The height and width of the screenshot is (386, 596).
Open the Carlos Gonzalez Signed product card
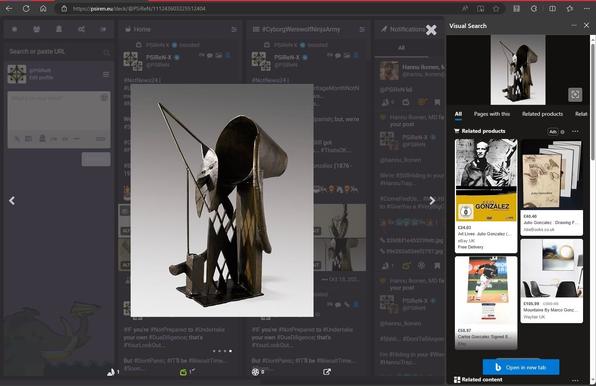click(x=486, y=303)
